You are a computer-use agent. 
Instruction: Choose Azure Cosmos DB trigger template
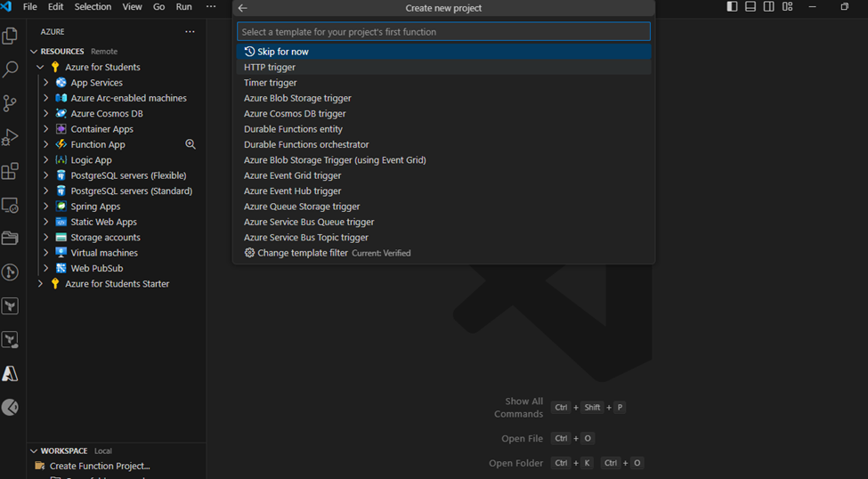(x=443, y=114)
